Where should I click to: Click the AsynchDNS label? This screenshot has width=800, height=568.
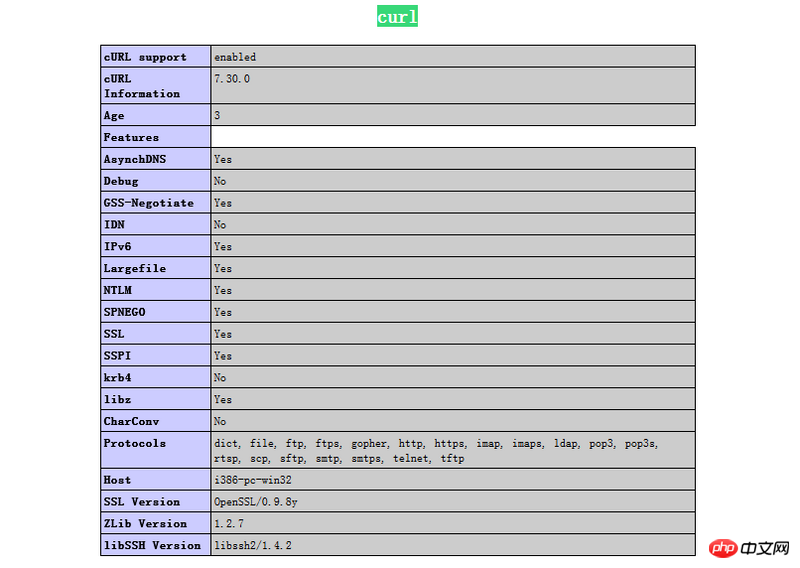coord(135,159)
